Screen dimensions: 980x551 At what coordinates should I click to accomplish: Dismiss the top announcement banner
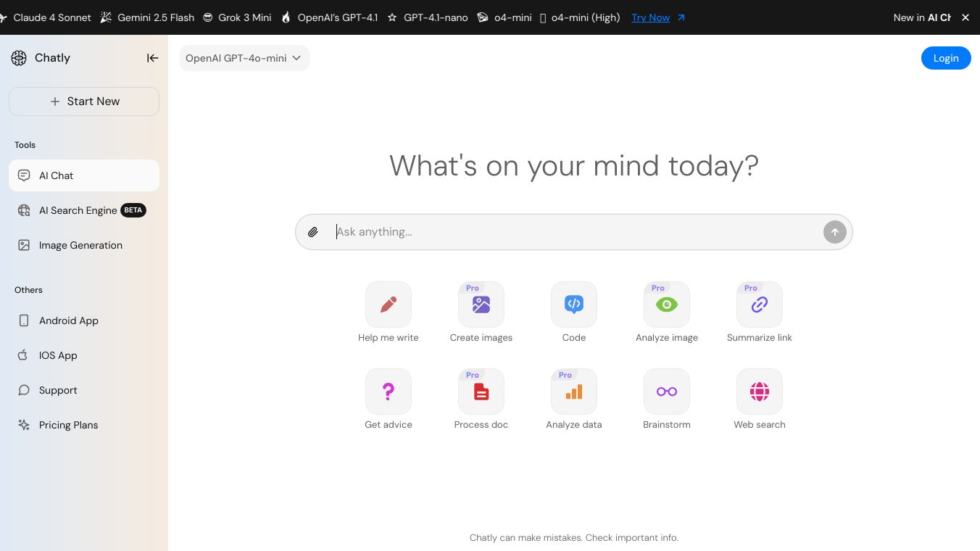(x=966, y=17)
